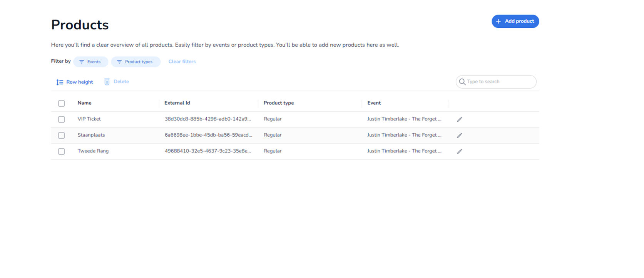Open the Product types filter dropdown
The image size is (644, 278).
tap(135, 62)
